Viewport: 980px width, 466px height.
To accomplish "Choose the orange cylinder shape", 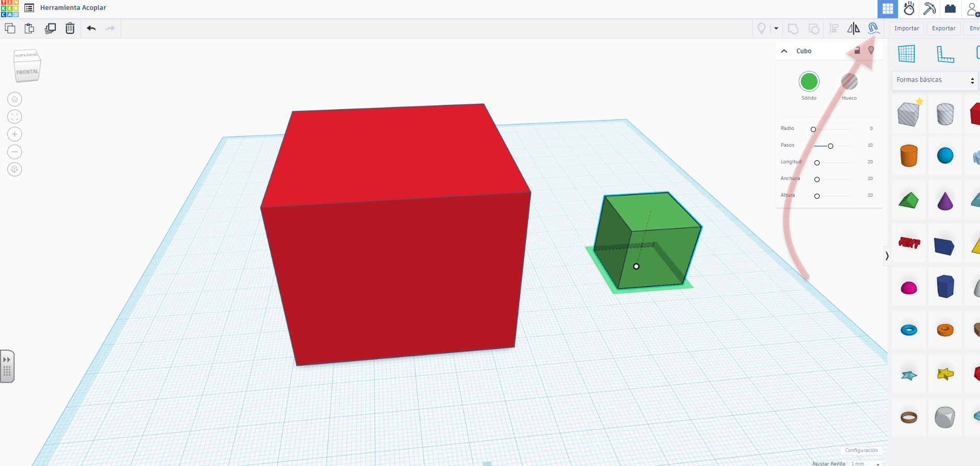I will pyautogui.click(x=909, y=156).
